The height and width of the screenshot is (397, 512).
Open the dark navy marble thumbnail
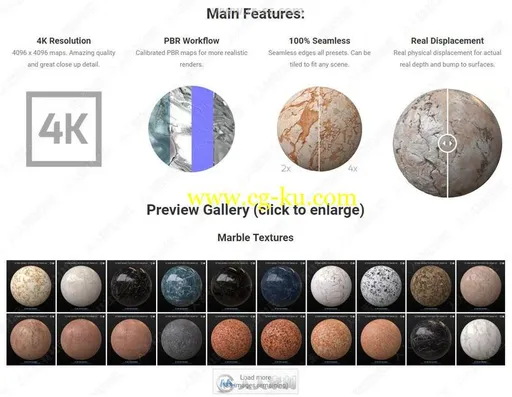pyautogui.click(x=281, y=286)
